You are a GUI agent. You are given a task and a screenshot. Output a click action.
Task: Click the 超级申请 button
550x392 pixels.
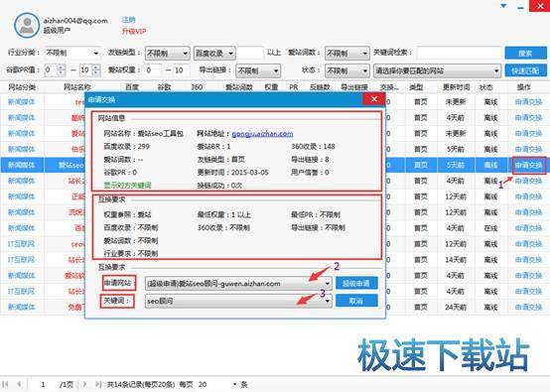[356, 283]
